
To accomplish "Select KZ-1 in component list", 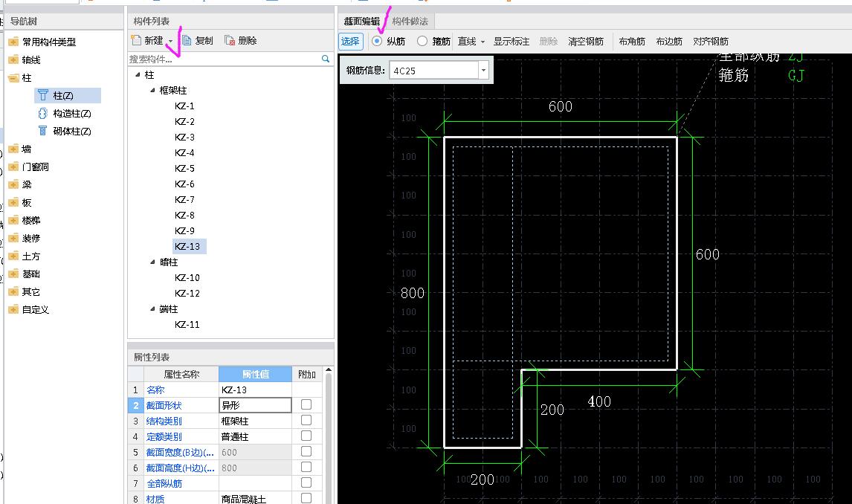I will (x=184, y=106).
